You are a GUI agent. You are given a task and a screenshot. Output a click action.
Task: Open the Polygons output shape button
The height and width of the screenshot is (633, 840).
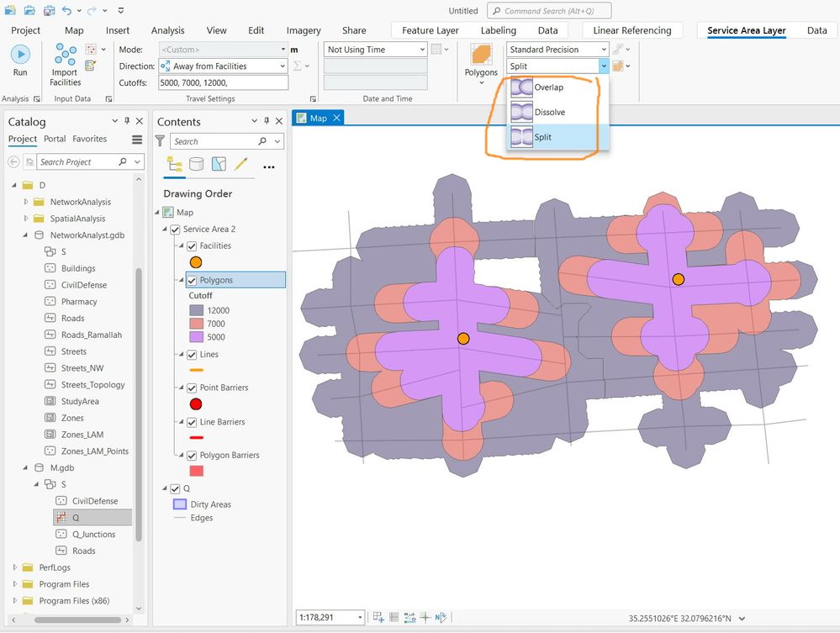coord(481,60)
